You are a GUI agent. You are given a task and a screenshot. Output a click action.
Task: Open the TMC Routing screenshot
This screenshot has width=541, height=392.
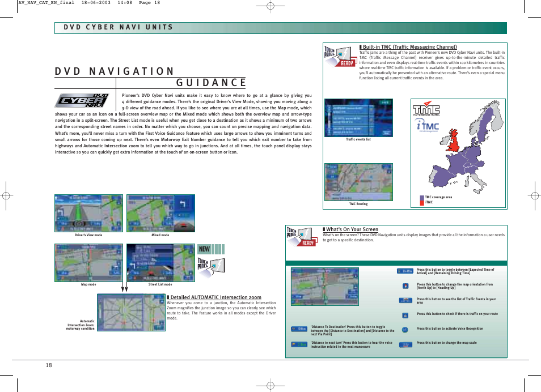[x=358, y=182]
